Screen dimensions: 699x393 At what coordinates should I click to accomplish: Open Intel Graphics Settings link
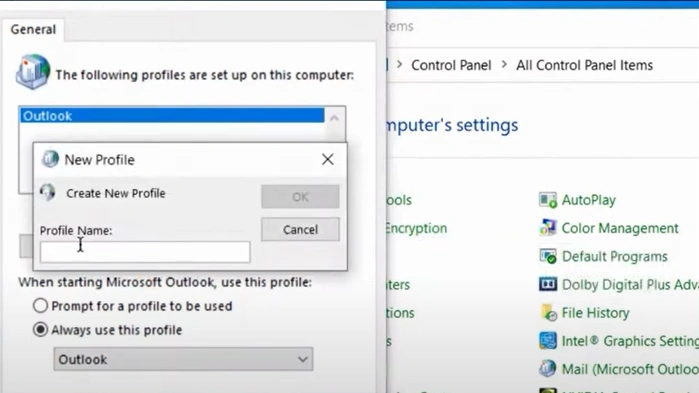coord(630,341)
